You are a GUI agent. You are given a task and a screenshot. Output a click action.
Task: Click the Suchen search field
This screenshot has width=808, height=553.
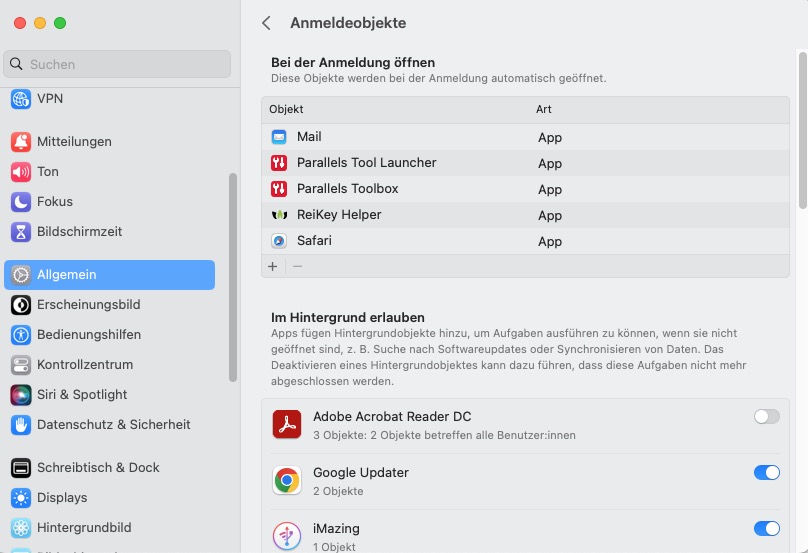117,64
